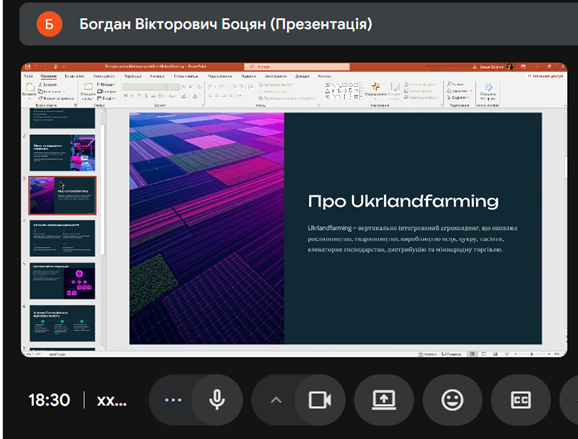Screen dimensions: 578x439
Task: Click the increase font size icon
Action: click(x=184, y=87)
